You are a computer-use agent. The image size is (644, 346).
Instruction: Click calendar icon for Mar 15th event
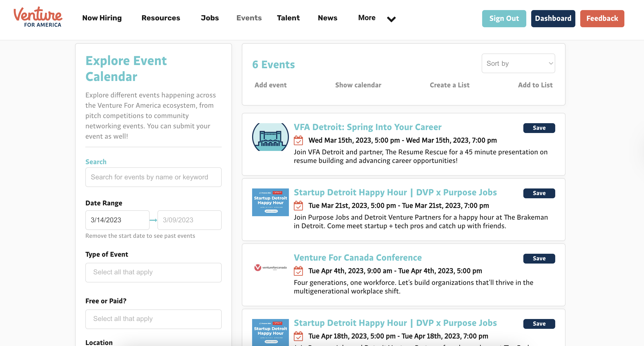298,140
